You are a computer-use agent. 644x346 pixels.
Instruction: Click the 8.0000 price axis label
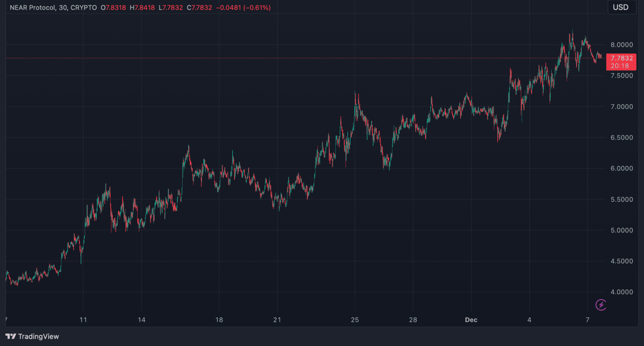(x=621, y=45)
